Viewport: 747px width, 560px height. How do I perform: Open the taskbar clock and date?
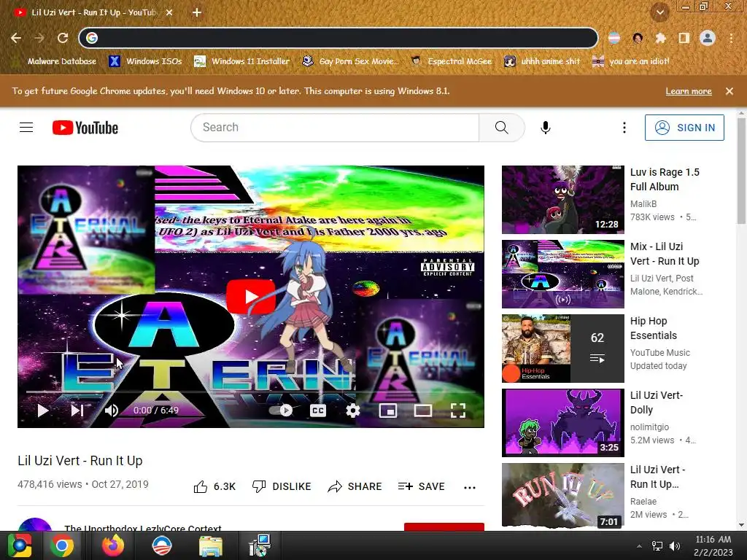713,545
